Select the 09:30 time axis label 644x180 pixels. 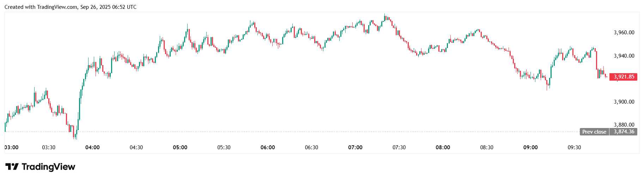point(574,147)
